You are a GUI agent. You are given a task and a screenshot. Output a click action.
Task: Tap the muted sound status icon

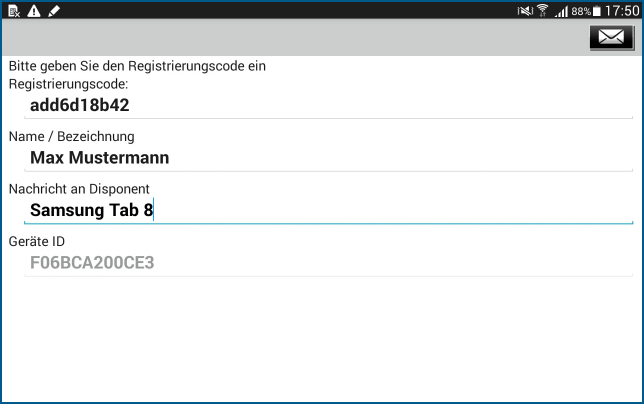pos(525,11)
